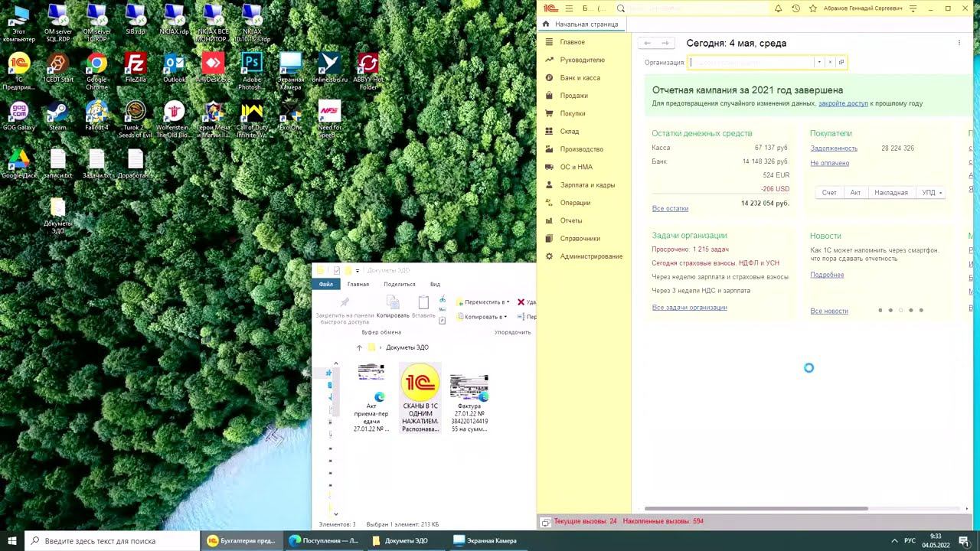
Task: Open the Файл tab in Explorer window
Action: tap(326, 284)
